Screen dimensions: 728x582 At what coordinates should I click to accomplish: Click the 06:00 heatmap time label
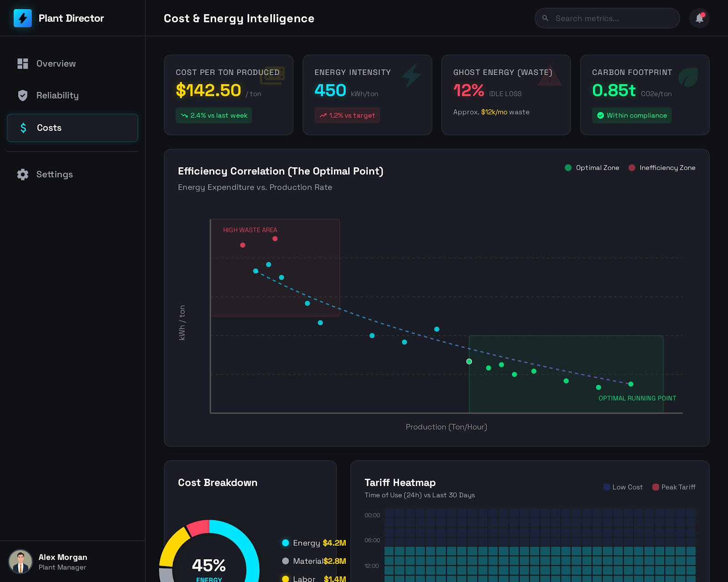372,540
